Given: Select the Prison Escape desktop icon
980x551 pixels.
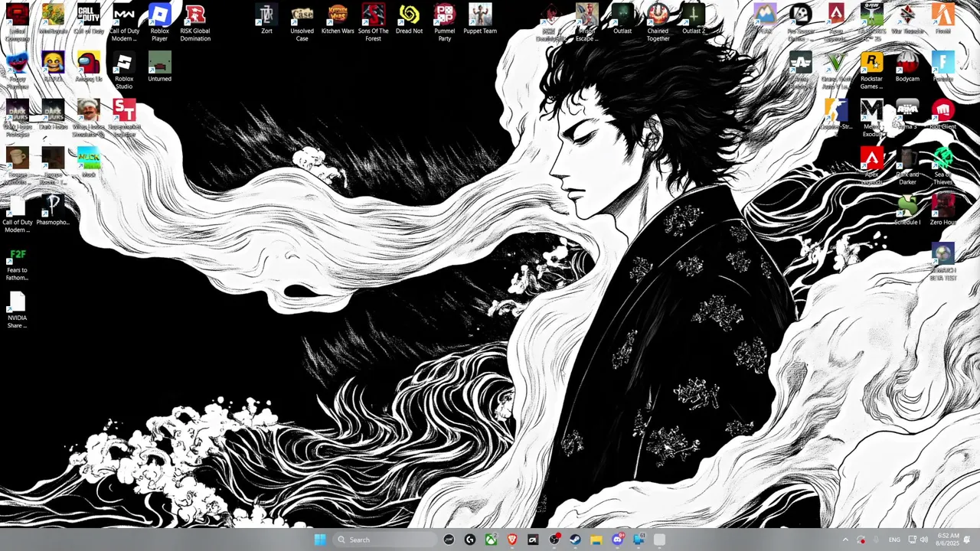Looking at the screenshot, I should [586, 22].
